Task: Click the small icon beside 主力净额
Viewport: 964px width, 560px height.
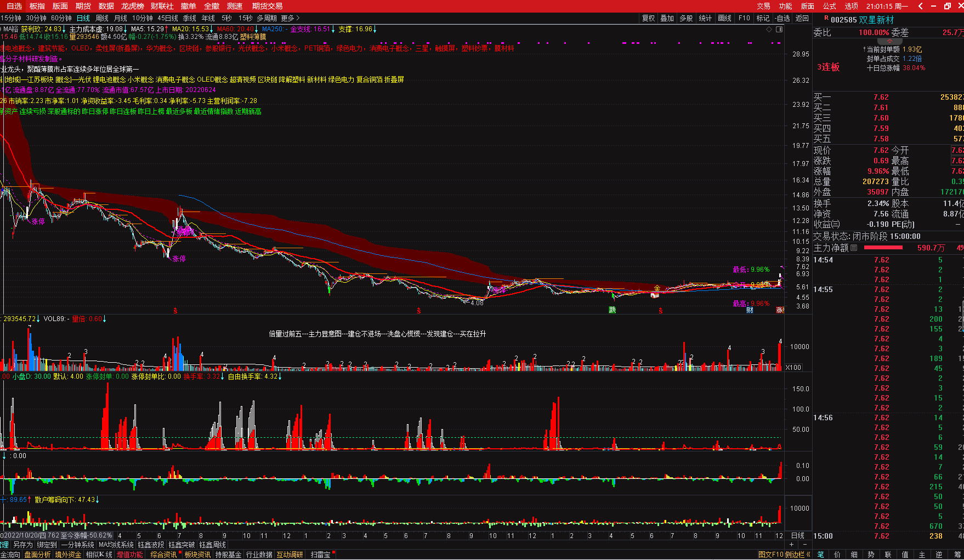Action: click(x=854, y=248)
